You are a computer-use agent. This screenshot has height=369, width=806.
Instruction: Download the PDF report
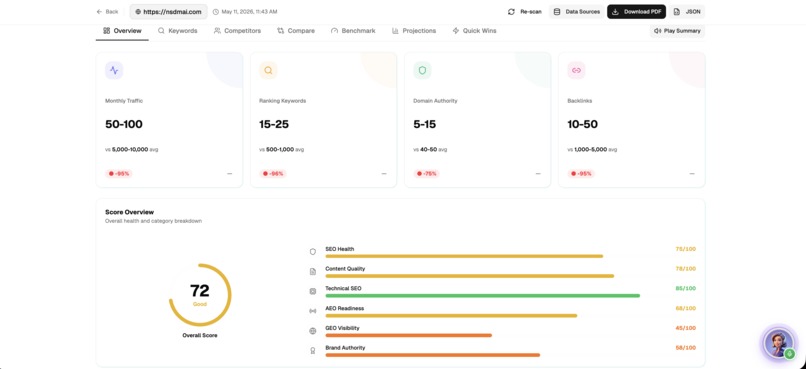coord(636,11)
